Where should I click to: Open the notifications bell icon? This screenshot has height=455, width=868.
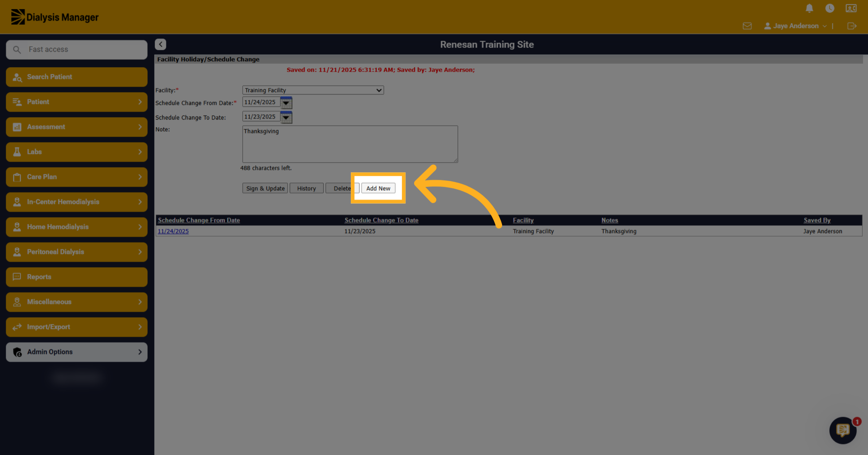point(809,8)
